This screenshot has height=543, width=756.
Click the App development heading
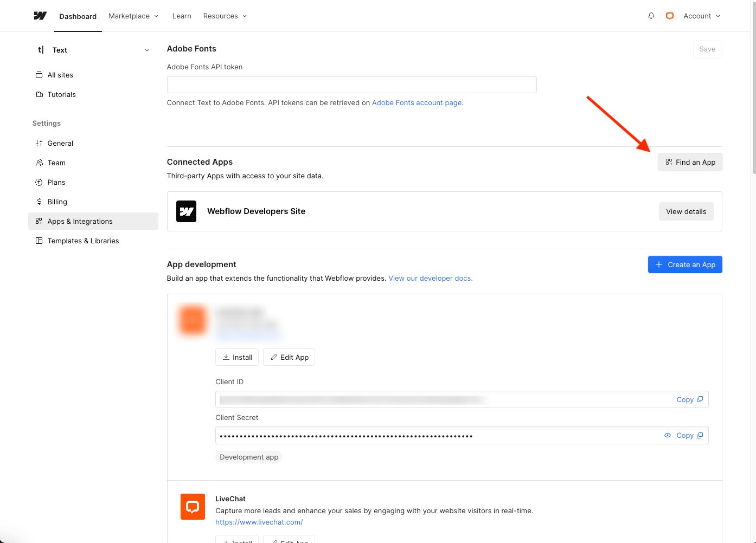click(x=201, y=264)
